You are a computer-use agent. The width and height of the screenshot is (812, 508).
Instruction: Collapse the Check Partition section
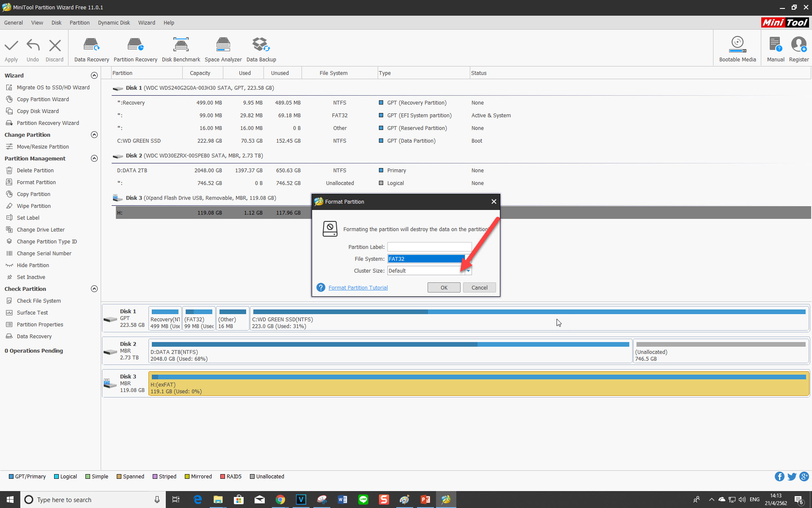[94, 289]
